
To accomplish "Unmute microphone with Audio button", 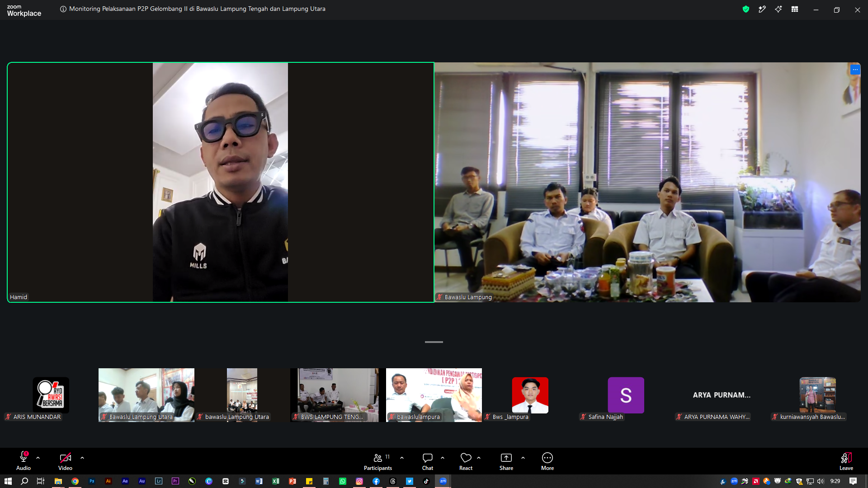I will click(x=24, y=461).
